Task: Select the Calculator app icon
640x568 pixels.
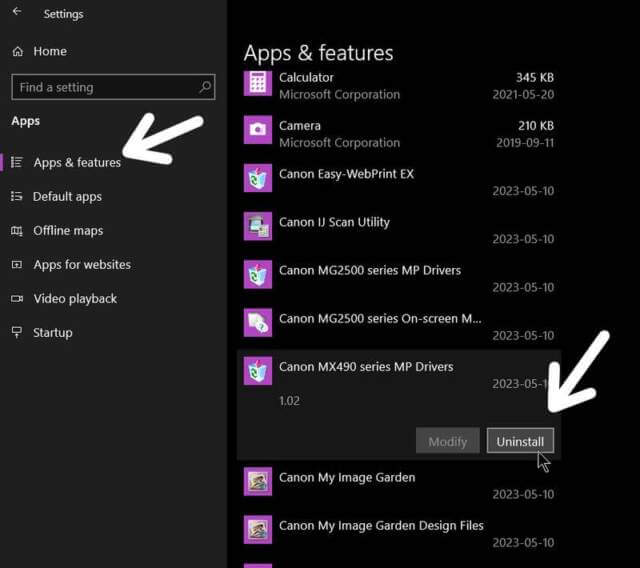Action: (258, 83)
